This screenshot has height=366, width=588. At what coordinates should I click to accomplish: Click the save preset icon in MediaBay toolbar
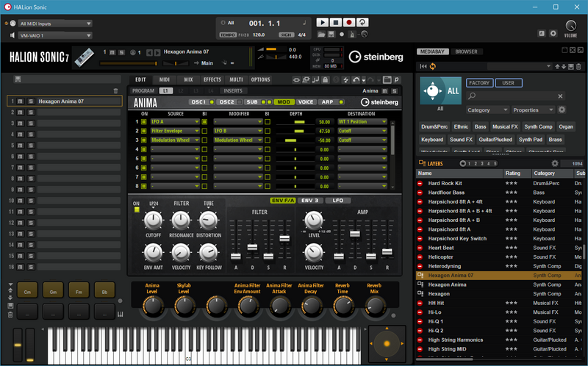click(x=571, y=67)
